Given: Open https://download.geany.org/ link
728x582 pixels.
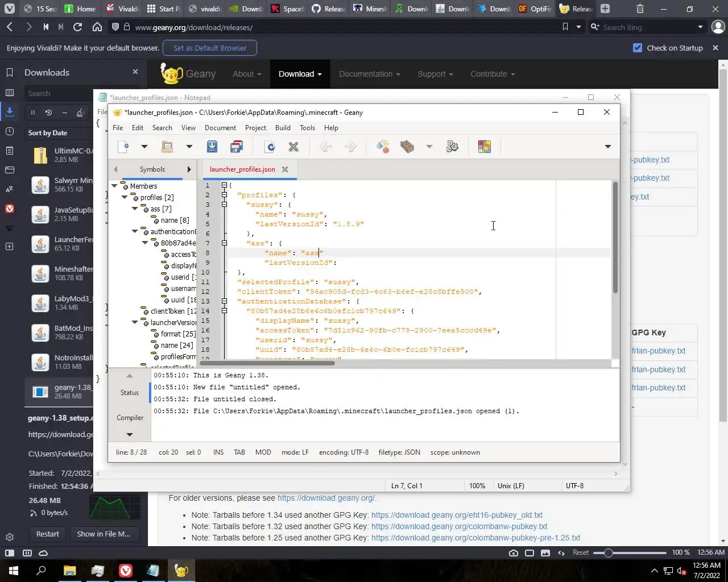Looking at the screenshot, I should pyautogui.click(x=326, y=498).
